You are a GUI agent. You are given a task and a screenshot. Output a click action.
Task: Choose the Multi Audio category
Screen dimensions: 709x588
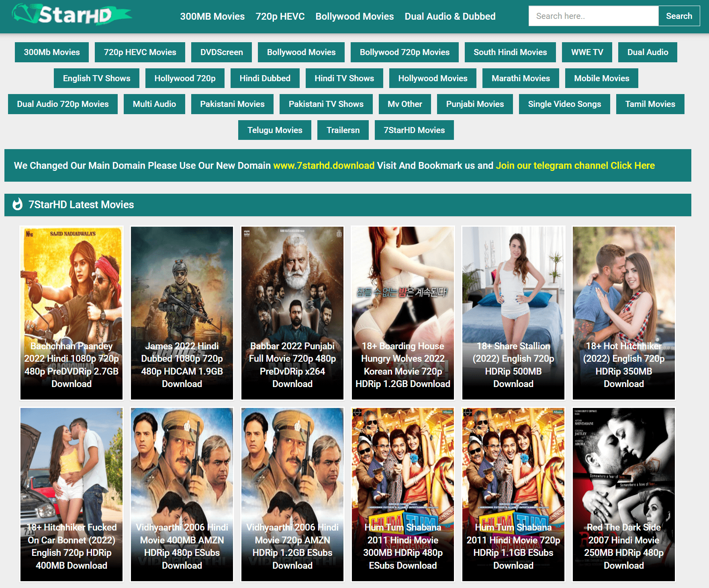tap(154, 104)
